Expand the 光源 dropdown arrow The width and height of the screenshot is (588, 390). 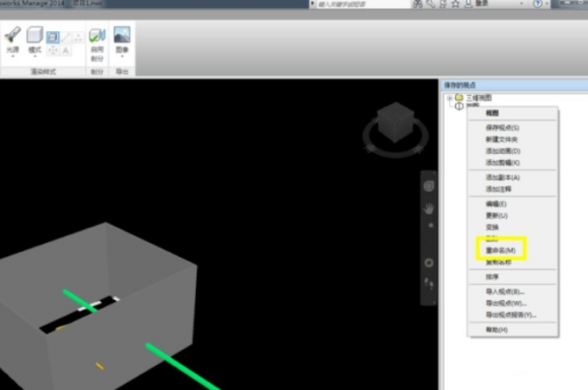[12, 56]
